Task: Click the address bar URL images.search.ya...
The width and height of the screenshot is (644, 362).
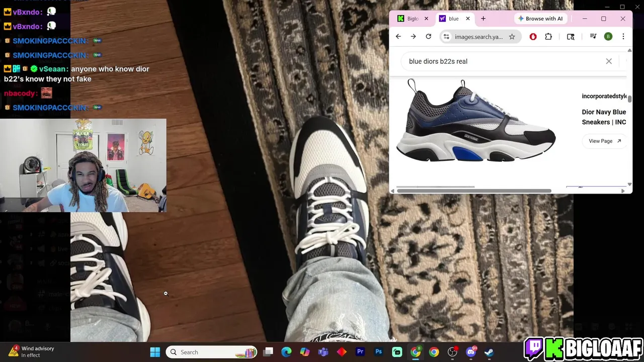Action: tap(478, 37)
